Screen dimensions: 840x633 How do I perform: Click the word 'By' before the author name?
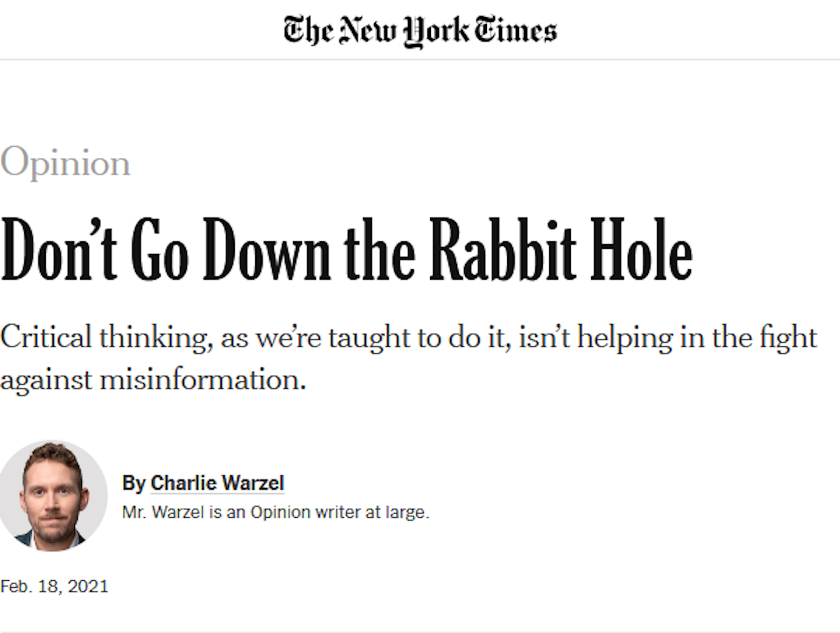[x=134, y=483]
